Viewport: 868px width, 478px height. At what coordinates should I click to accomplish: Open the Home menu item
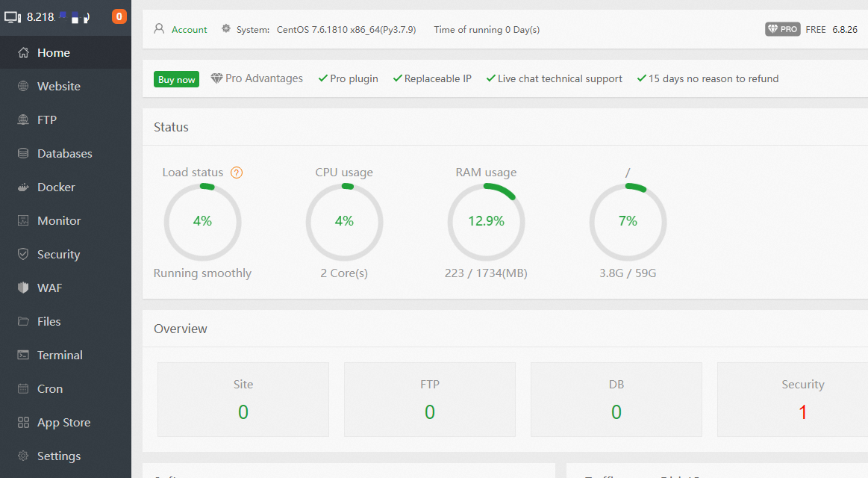coord(66,52)
